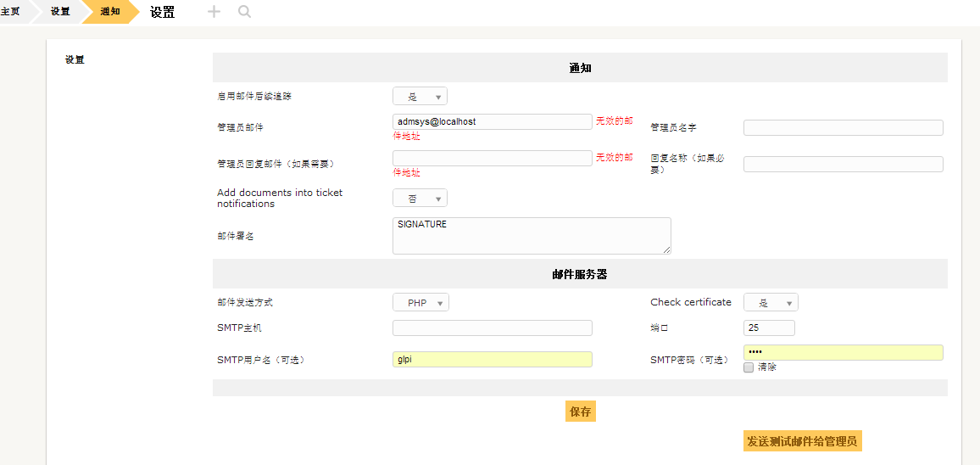Toggle the 清除 password checkbox

click(749, 367)
